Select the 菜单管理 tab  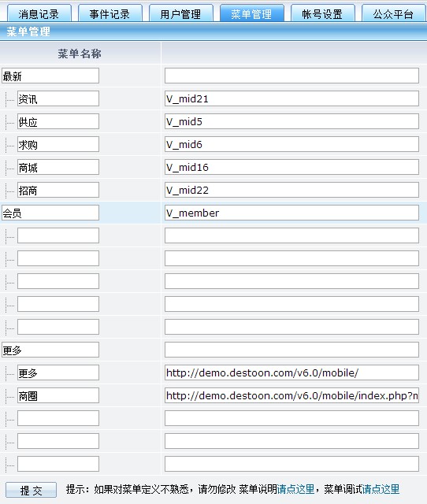pyautogui.click(x=252, y=13)
